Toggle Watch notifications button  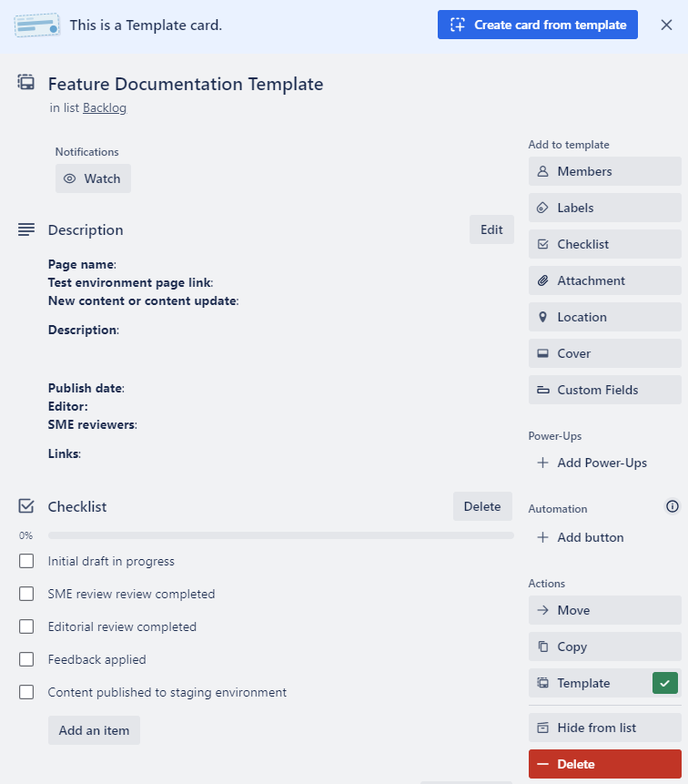pyautogui.click(x=93, y=178)
